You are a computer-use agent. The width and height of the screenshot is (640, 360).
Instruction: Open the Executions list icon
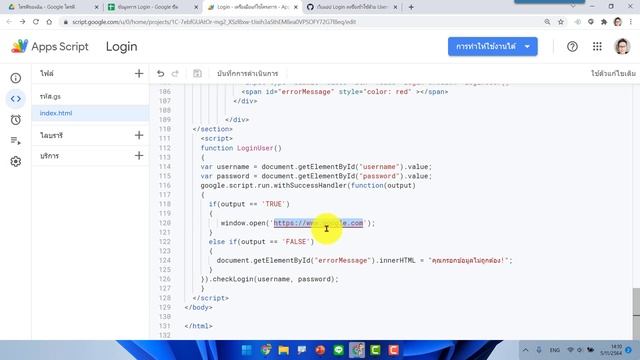16,141
